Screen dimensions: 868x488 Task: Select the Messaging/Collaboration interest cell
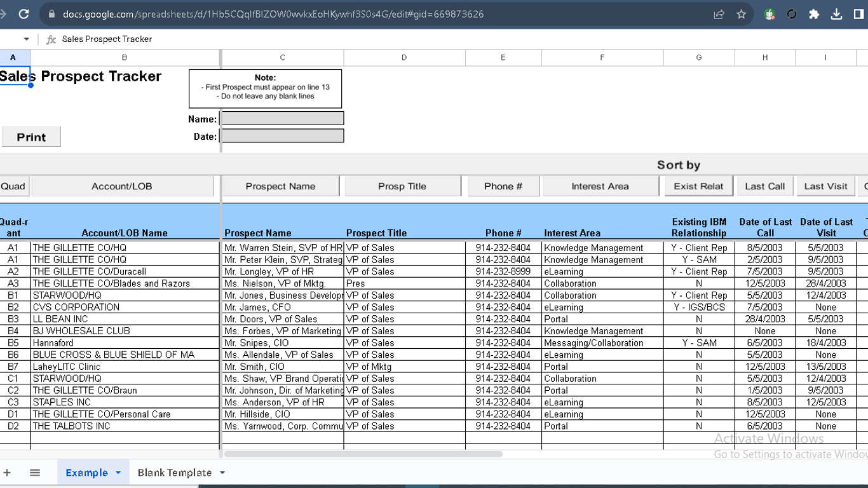[x=602, y=343]
